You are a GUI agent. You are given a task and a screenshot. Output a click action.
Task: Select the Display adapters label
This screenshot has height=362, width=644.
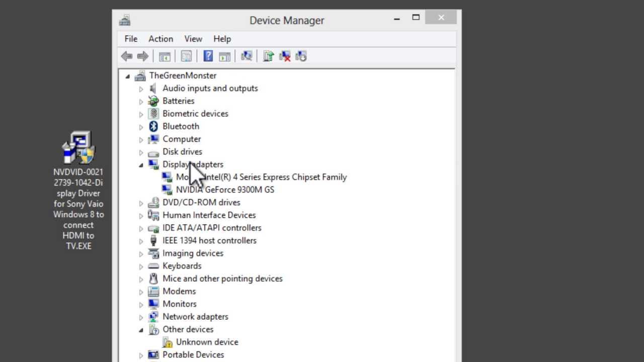click(x=193, y=164)
